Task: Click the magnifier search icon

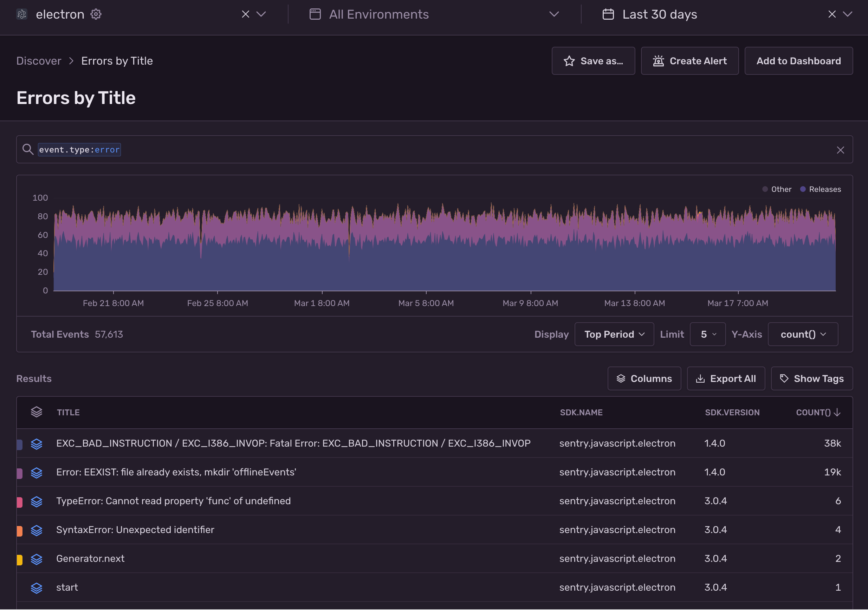Action: (28, 149)
